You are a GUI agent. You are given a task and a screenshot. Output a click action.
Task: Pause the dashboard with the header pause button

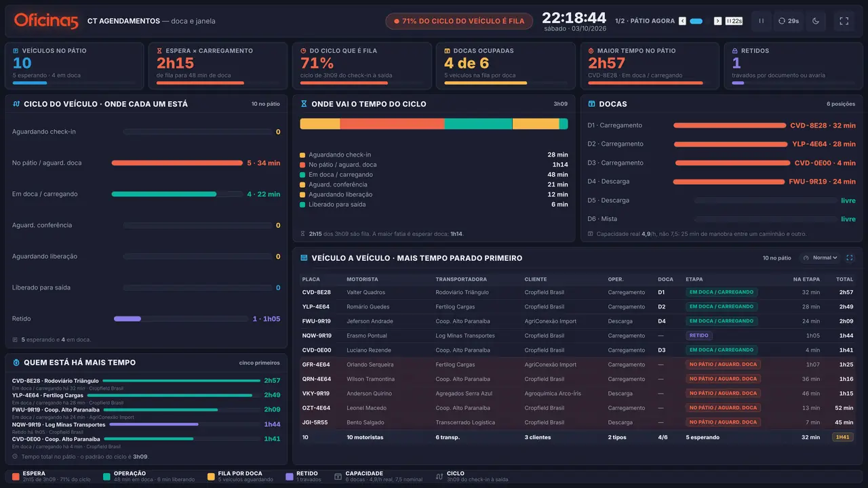pos(761,21)
